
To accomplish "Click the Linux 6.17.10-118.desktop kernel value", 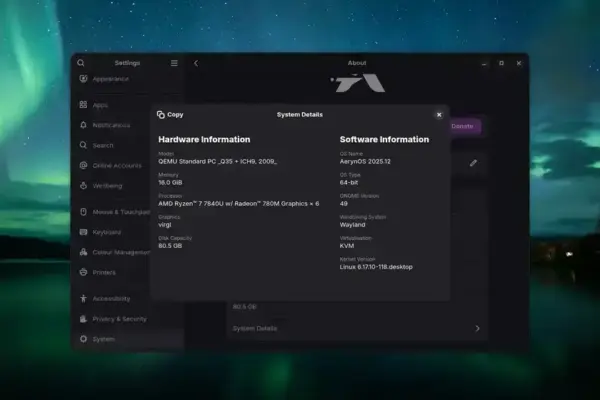I will pyautogui.click(x=376, y=267).
